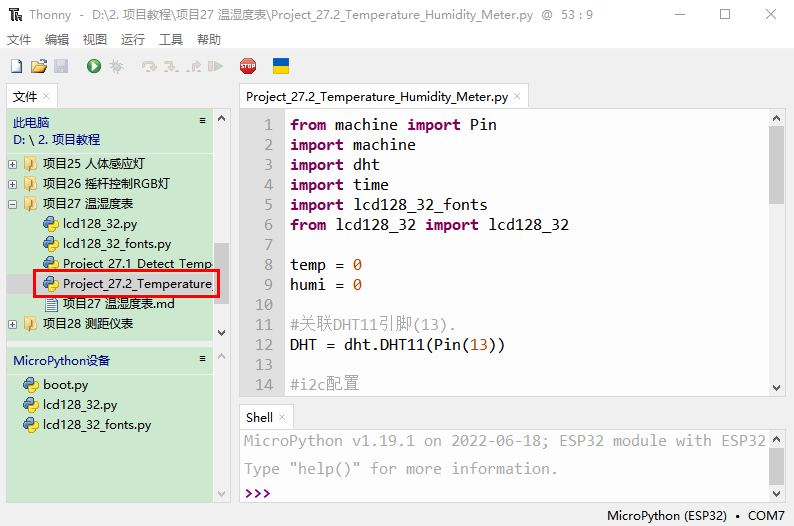Click the MicroPython (ESP32) interpreter selector in status bar
The image size is (794, 526).
667,516
